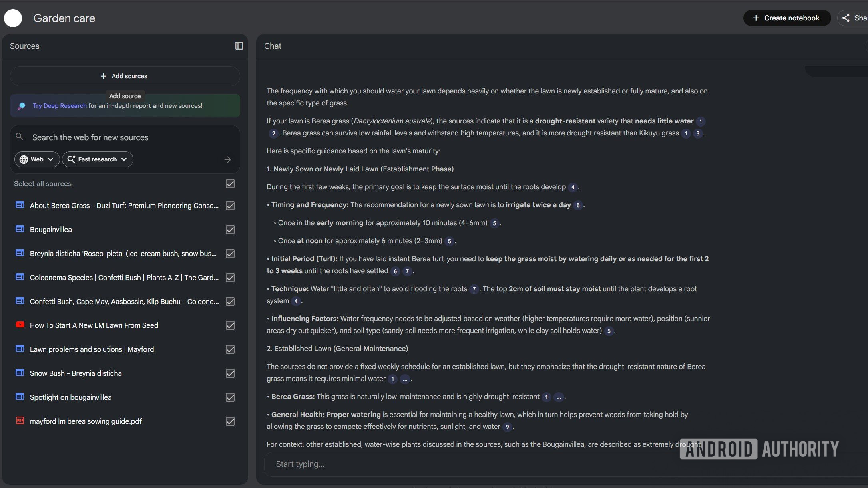This screenshot has height=488, width=868.
Task: Click the NotebookLM logo circle
Action: tap(13, 18)
